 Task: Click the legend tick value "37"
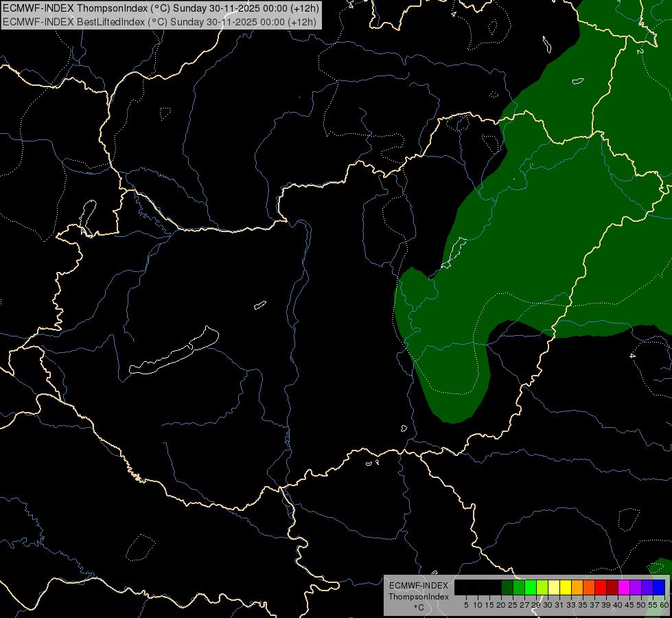[594, 605]
